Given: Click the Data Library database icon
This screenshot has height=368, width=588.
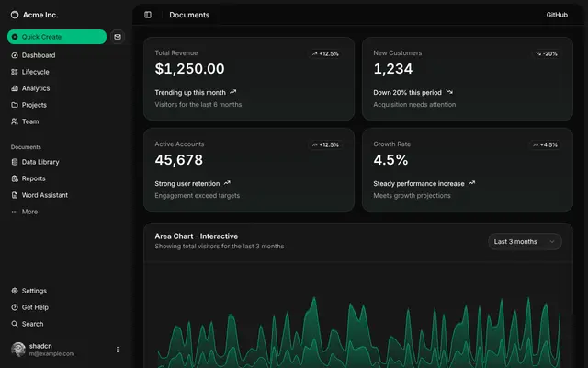Looking at the screenshot, I should 15,162.
